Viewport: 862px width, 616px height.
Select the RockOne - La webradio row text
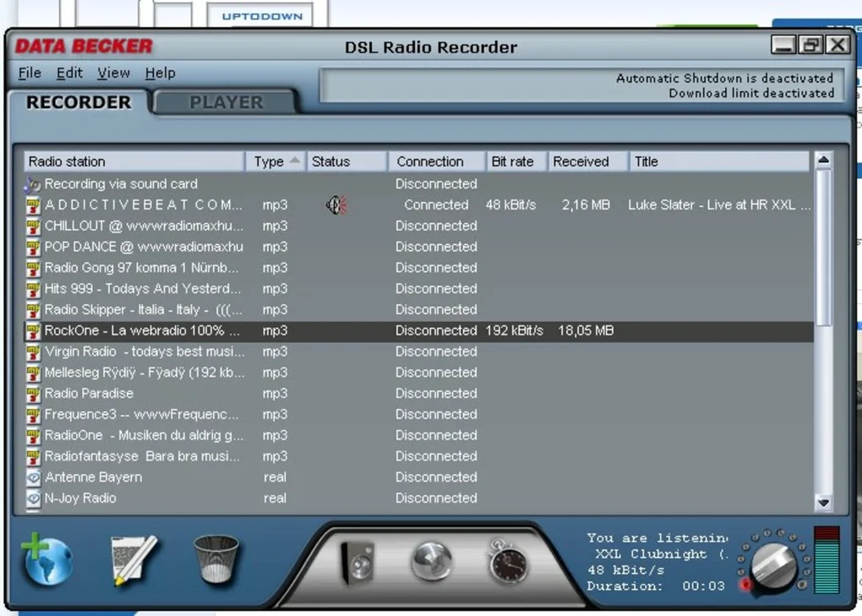142,330
